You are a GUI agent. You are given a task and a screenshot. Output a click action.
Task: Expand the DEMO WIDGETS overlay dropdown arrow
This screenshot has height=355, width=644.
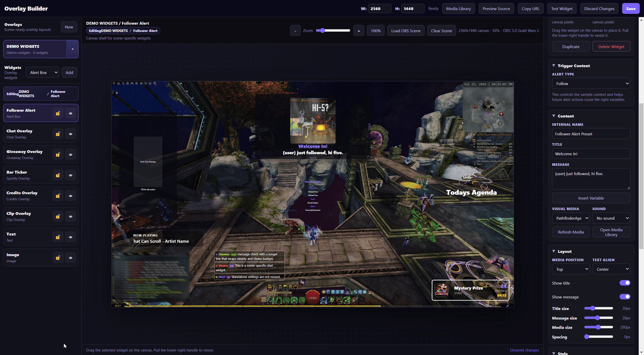(72, 49)
